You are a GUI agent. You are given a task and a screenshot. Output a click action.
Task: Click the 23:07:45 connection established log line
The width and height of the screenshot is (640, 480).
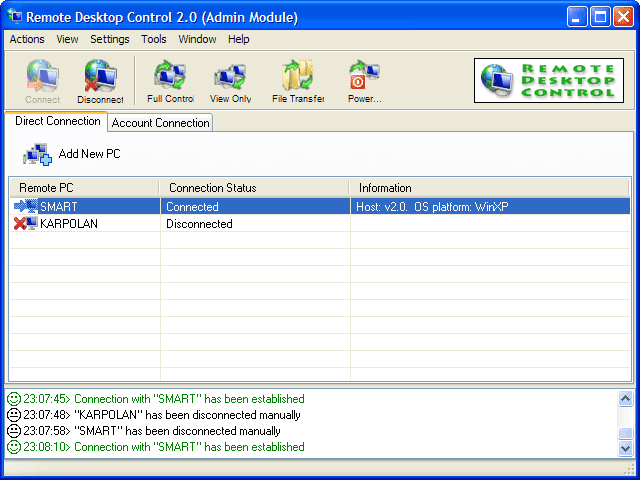pyautogui.click(x=164, y=399)
